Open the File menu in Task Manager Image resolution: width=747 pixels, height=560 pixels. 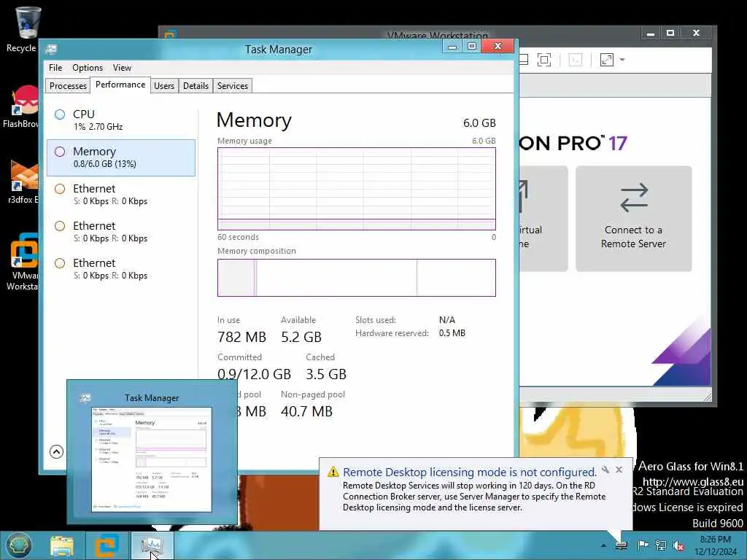click(55, 68)
